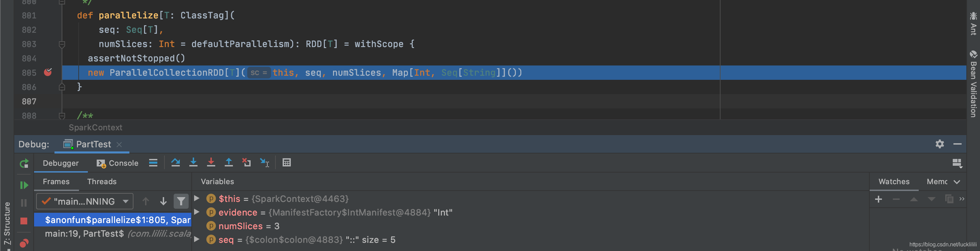
Task: Click the duplicate watch icon
Action: [x=949, y=199]
